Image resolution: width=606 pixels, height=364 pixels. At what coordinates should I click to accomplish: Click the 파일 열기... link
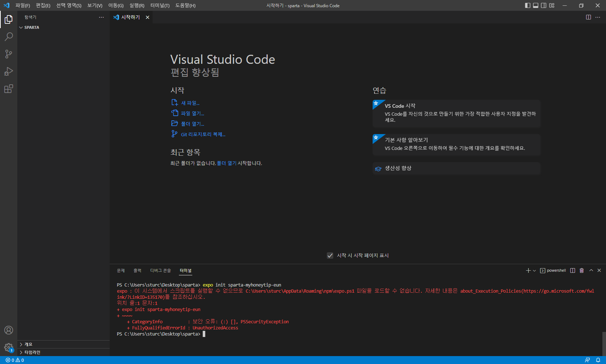point(193,114)
